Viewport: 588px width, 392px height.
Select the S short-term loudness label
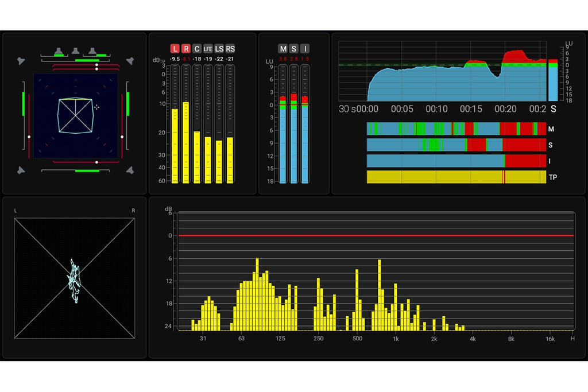coord(294,49)
